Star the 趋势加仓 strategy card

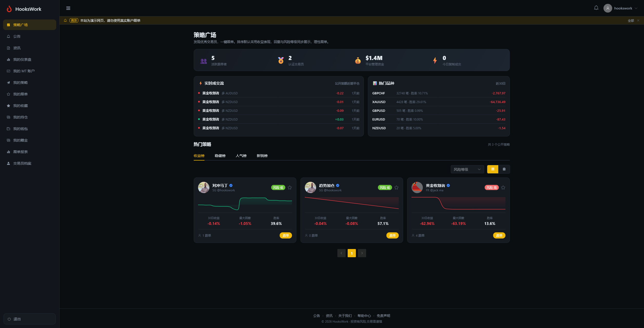(x=396, y=187)
